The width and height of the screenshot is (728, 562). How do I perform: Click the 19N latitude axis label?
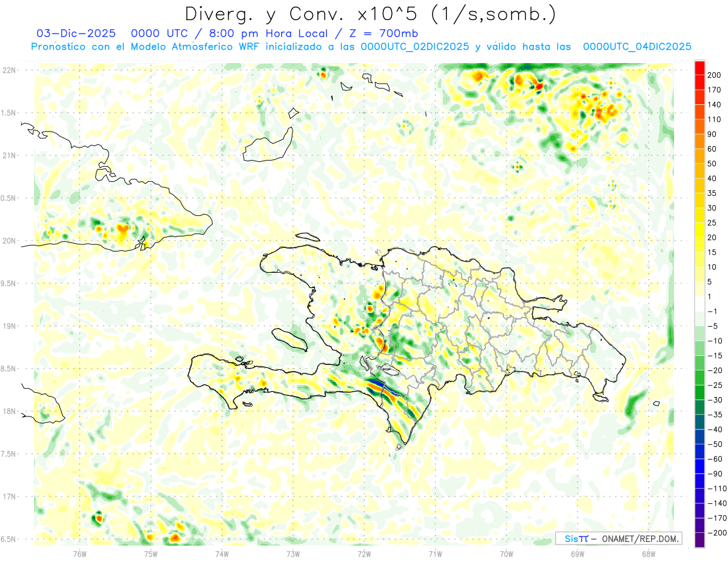tap(9, 326)
